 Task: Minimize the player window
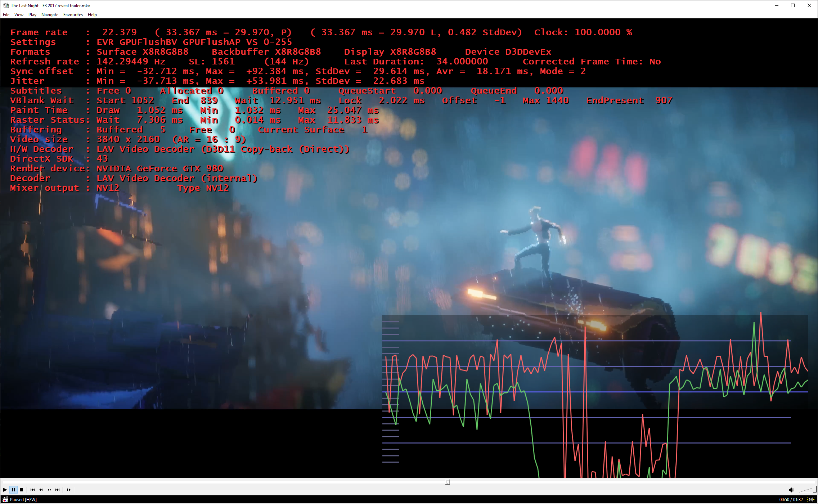(777, 5)
